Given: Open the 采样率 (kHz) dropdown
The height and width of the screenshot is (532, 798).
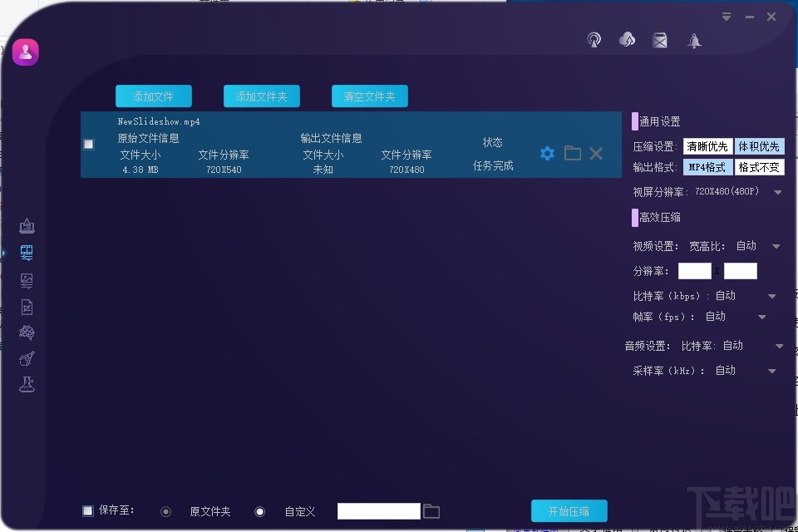Looking at the screenshot, I should (772, 370).
